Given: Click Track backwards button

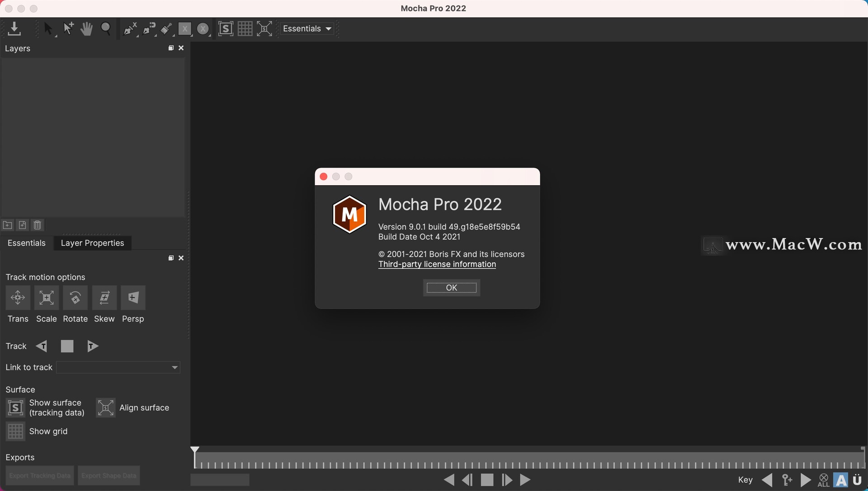Looking at the screenshot, I should 42,346.
